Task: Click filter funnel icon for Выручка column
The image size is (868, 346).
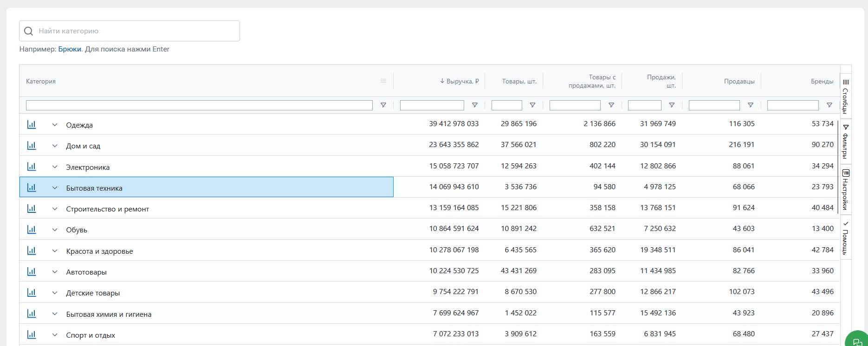Action: click(x=474, y=105)
